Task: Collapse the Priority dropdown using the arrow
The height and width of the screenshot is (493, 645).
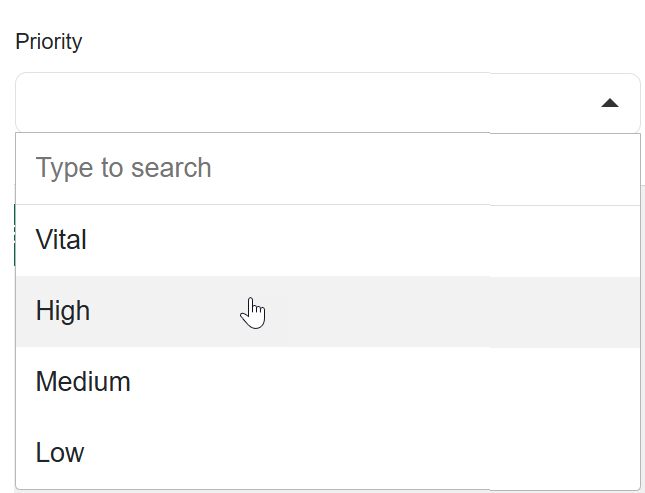Action: [610, 103]
